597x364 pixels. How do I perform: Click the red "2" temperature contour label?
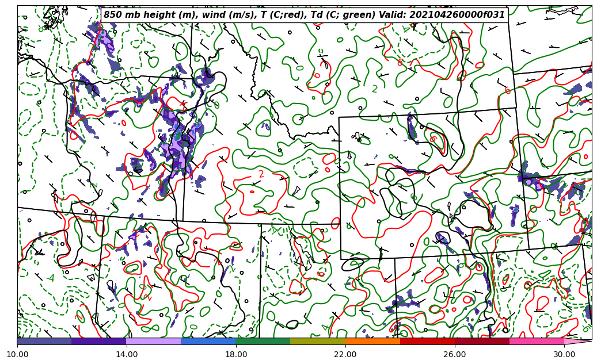(261, 174)
